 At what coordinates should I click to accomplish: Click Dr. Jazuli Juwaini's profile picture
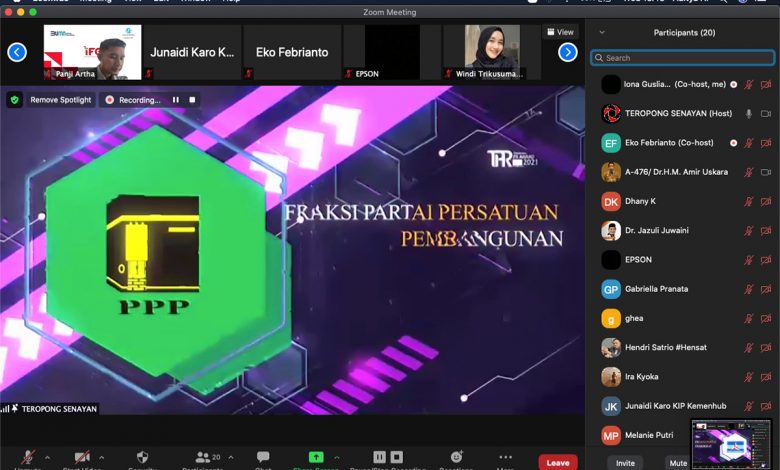tap(611, 231)
